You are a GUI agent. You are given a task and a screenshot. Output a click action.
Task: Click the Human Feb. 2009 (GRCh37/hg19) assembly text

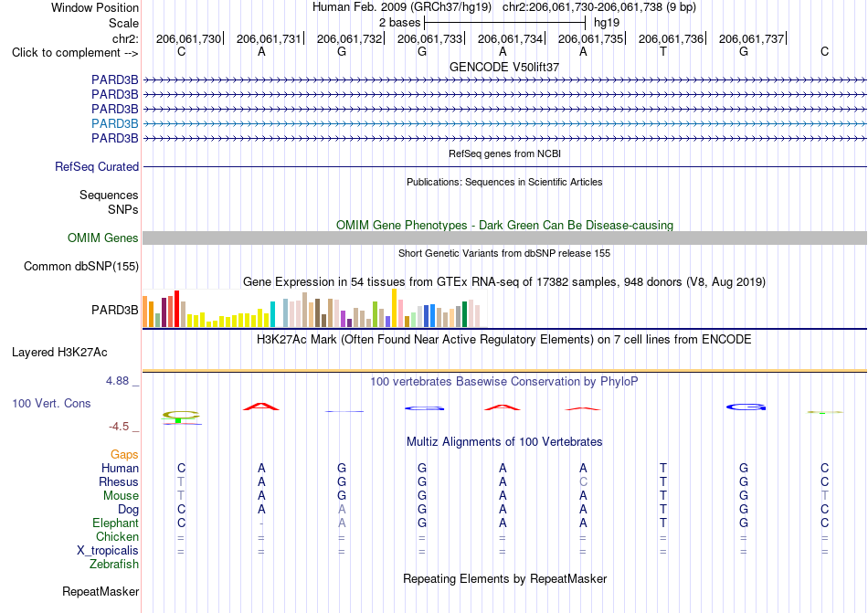click(x=402, y=7)
